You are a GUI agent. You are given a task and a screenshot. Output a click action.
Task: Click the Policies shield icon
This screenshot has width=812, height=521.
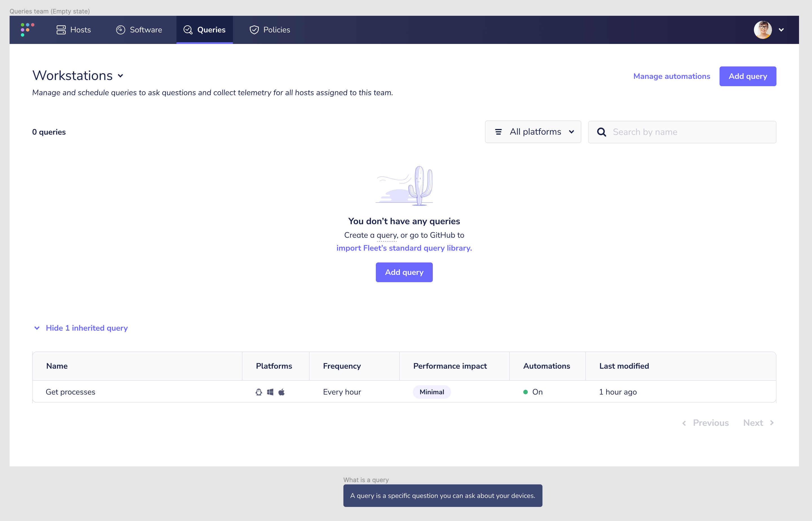point(254,30)
